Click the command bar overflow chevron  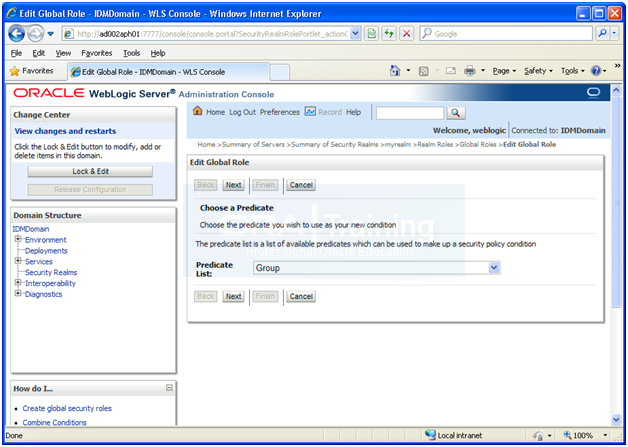click(618, 65)
